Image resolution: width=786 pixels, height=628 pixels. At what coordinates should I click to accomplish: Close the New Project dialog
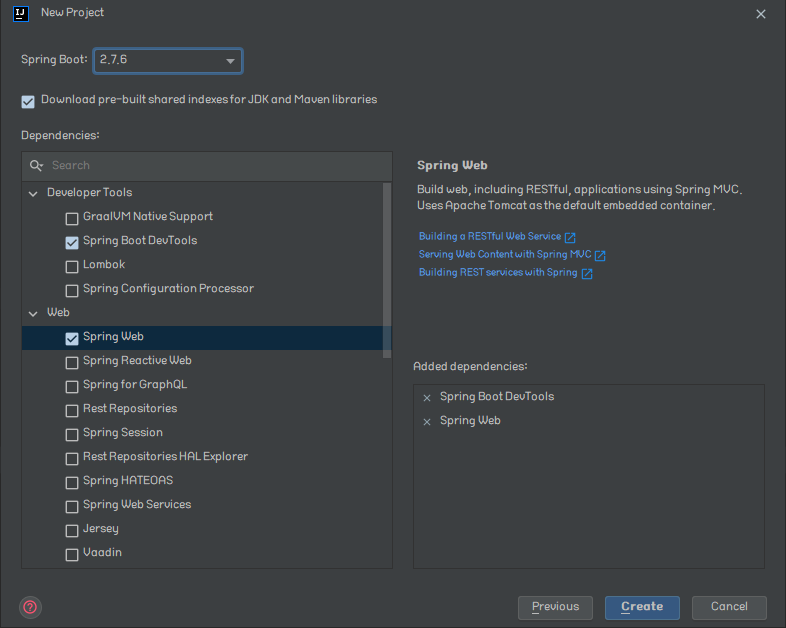point(761,14)
